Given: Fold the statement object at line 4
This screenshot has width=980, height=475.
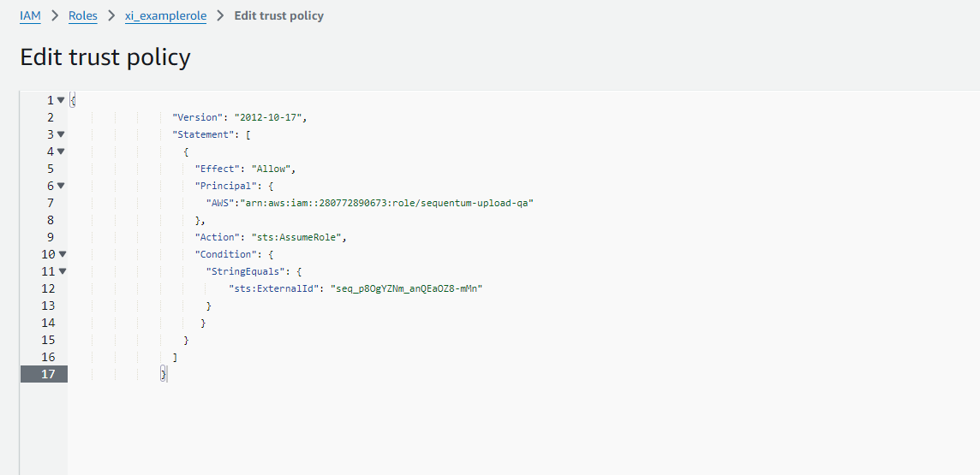Looking at the screenshot, I should [61, 151].
